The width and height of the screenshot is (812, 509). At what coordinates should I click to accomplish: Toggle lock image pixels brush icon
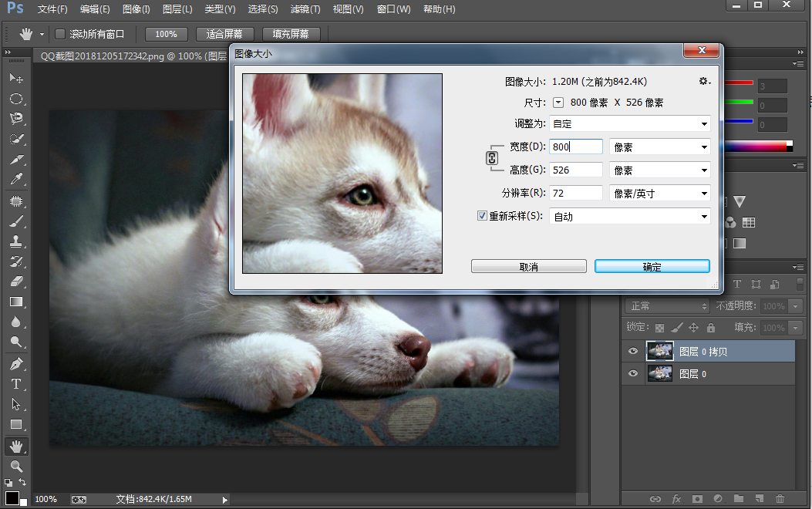point(676,327)
